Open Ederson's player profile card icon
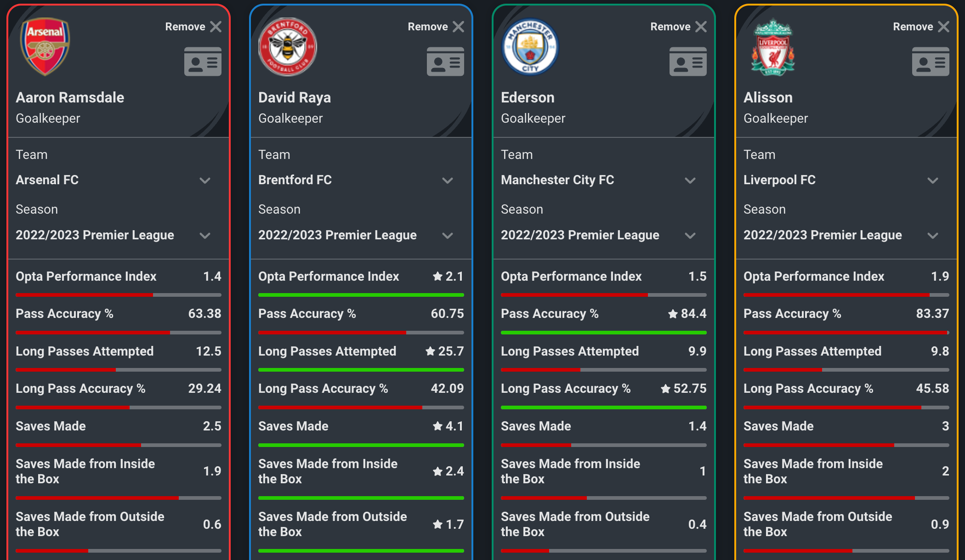The height and width of the screenshot is (560, 965). coord(688,61)
